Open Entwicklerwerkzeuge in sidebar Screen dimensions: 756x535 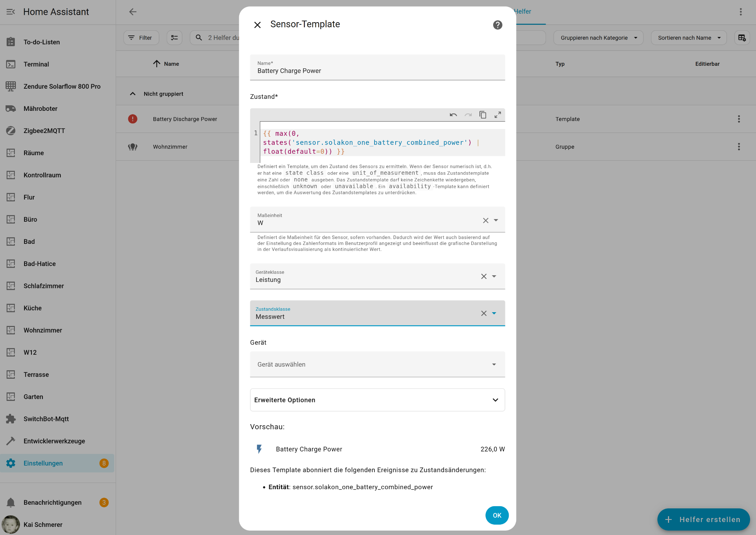click(54, 441)
